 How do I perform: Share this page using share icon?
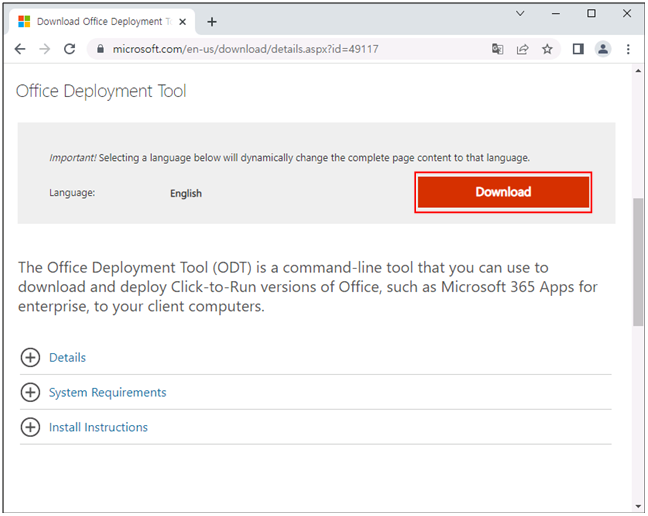tap(522, 49)
